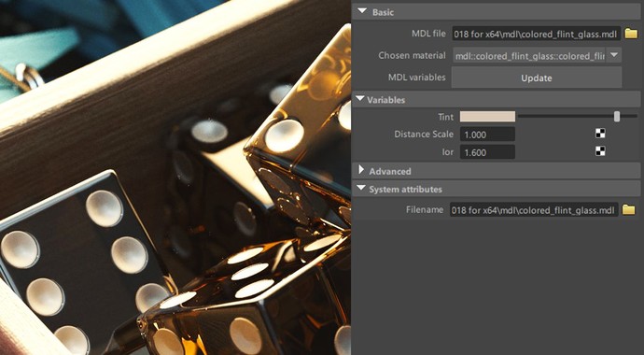The image size is (644, 355).
Task: Click the 'MDL variables' label
Action: 416,78
